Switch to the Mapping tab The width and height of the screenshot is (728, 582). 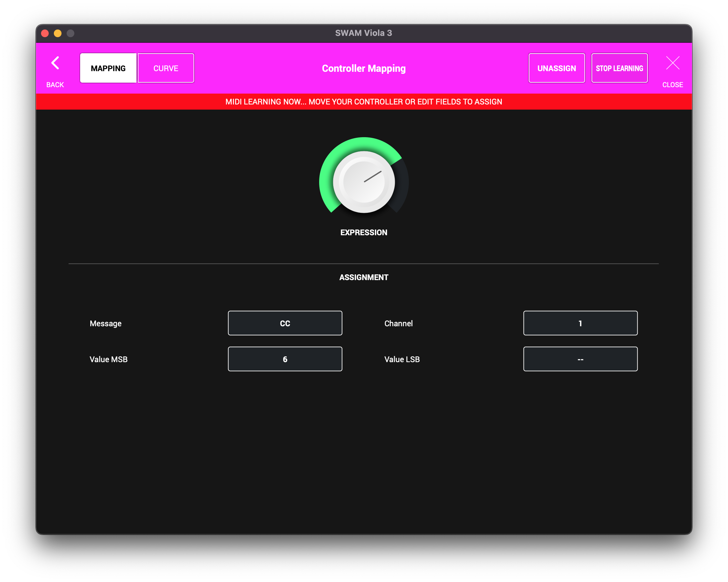pos(108,68)
